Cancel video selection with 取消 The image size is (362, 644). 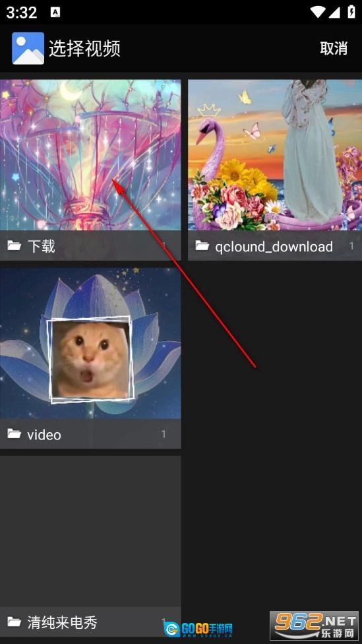[333, 48]
